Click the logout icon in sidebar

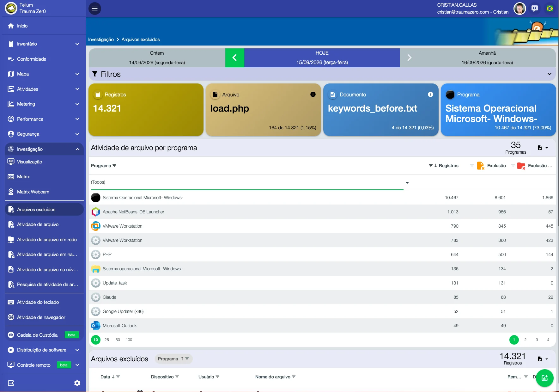11,383
